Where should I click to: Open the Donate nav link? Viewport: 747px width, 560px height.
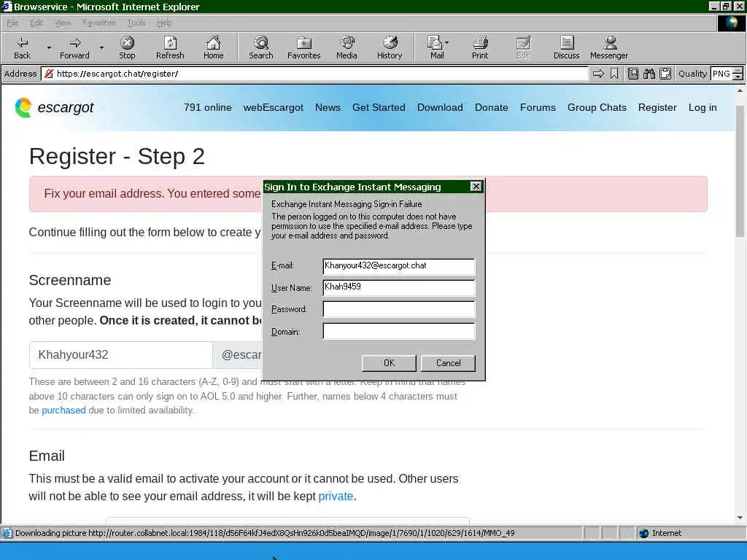pyautogui.click(x=491, y=108)
